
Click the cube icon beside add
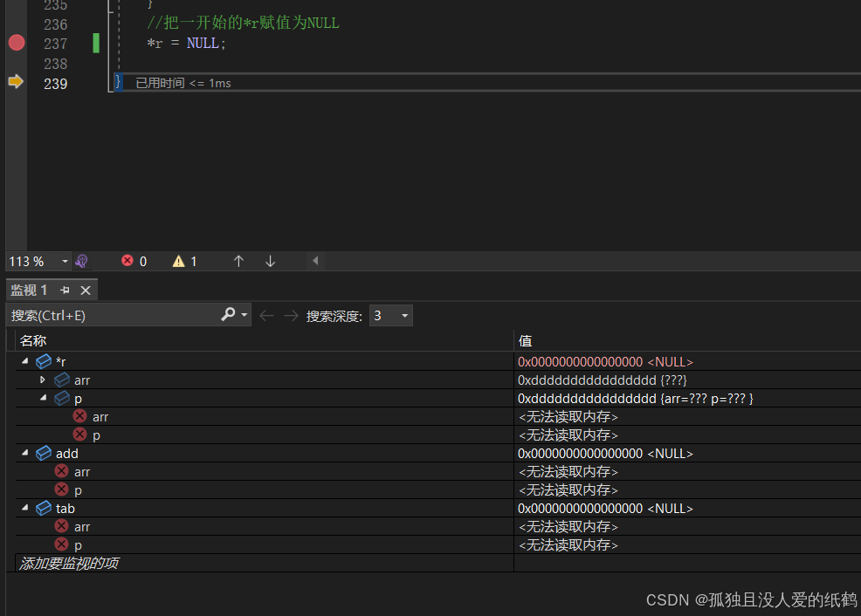coord(44,453)
